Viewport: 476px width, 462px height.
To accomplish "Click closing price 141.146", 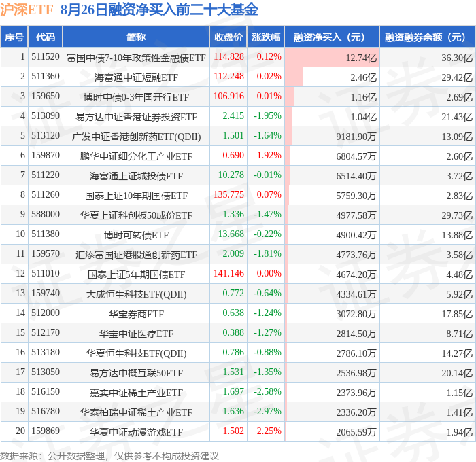I will pyautogui.click(x=228, y=274).
